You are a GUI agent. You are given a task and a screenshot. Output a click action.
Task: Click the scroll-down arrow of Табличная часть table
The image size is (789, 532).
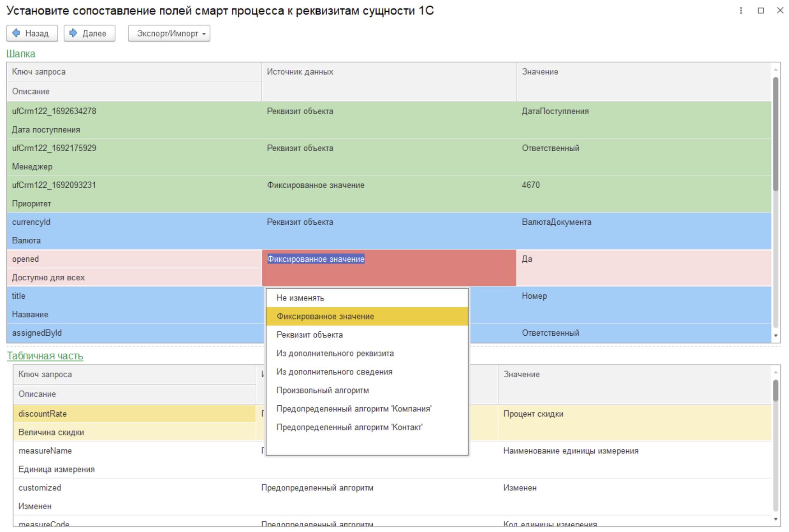tap(776, 519)
